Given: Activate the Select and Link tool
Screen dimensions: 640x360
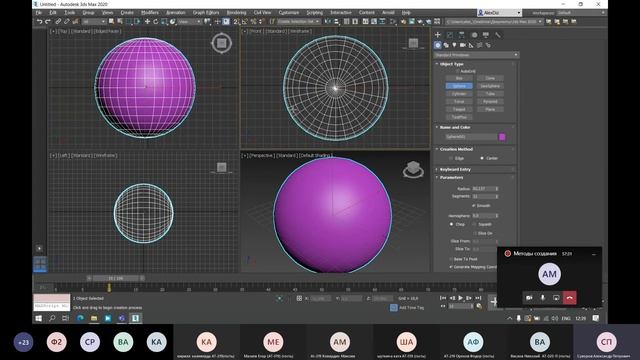Looking at the screenshot, I should tap(58, 21).
